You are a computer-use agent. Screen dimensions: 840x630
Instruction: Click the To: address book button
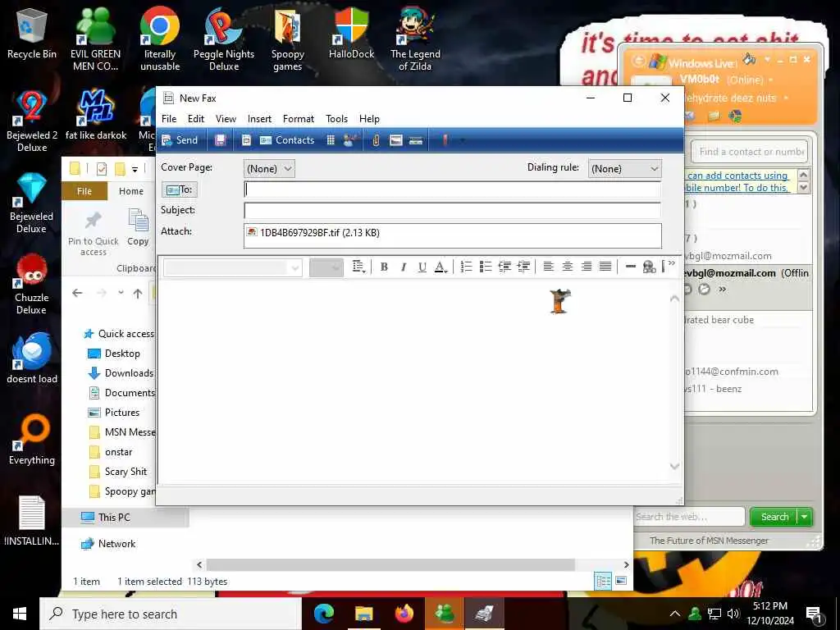tap(180, 189)
